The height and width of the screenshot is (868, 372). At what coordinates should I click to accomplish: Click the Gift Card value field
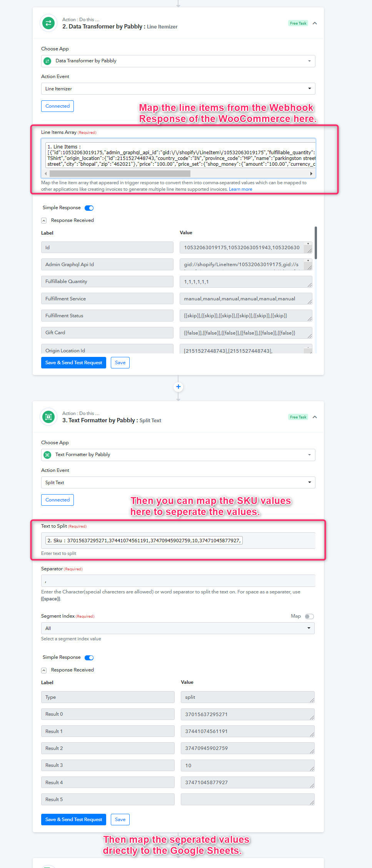pos(246,333)
